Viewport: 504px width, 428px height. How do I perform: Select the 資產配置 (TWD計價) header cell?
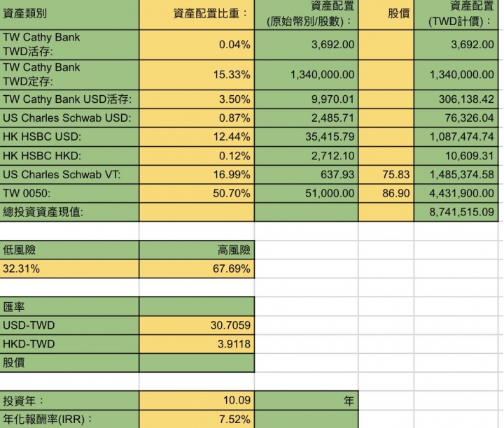pos(456,15)
